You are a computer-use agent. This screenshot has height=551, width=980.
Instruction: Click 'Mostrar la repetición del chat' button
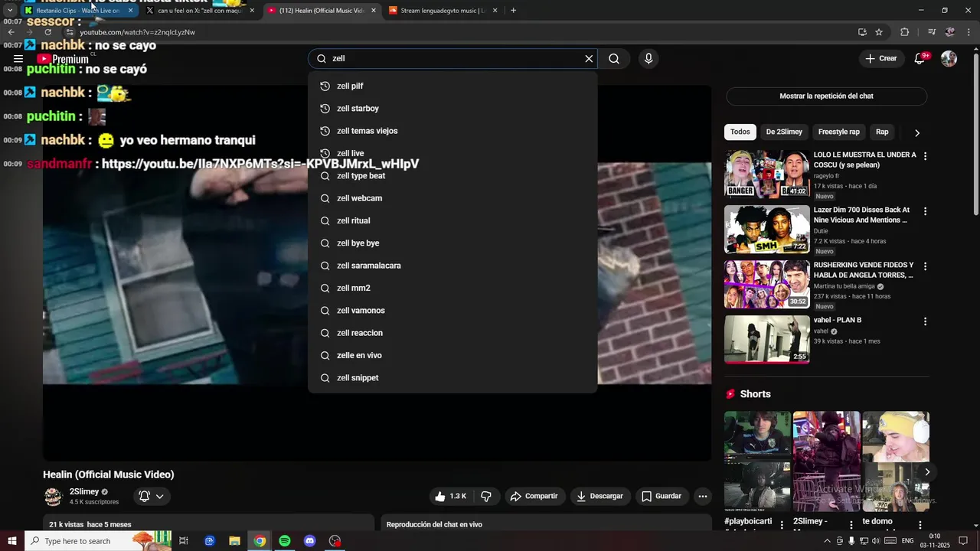point(826,96)
